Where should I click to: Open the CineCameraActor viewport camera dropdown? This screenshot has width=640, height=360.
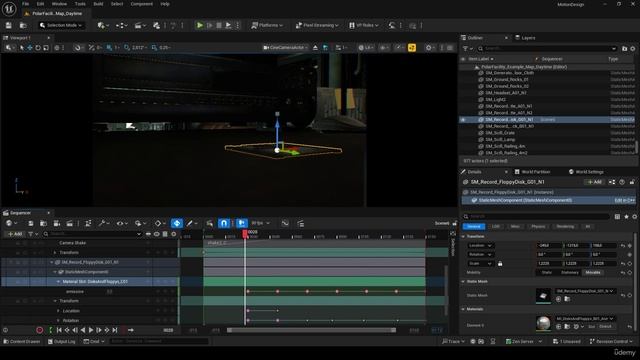click(x=285, y=48)
